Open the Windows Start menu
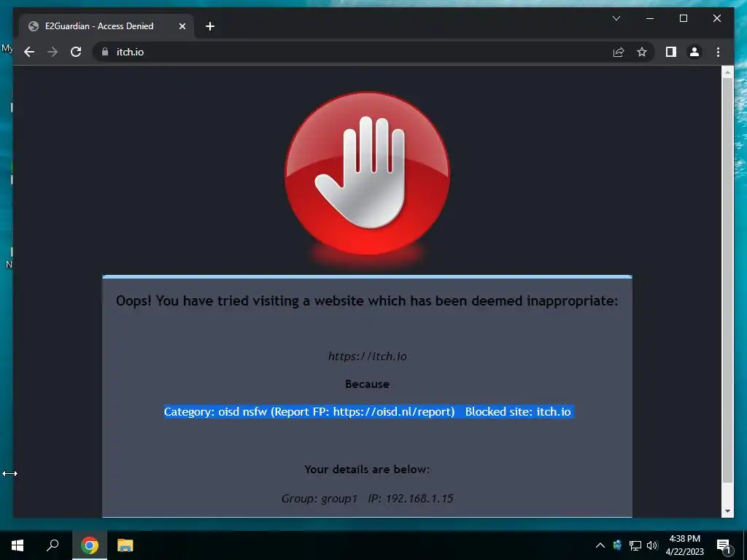This screenshot has width=747, height=560. 18,545
